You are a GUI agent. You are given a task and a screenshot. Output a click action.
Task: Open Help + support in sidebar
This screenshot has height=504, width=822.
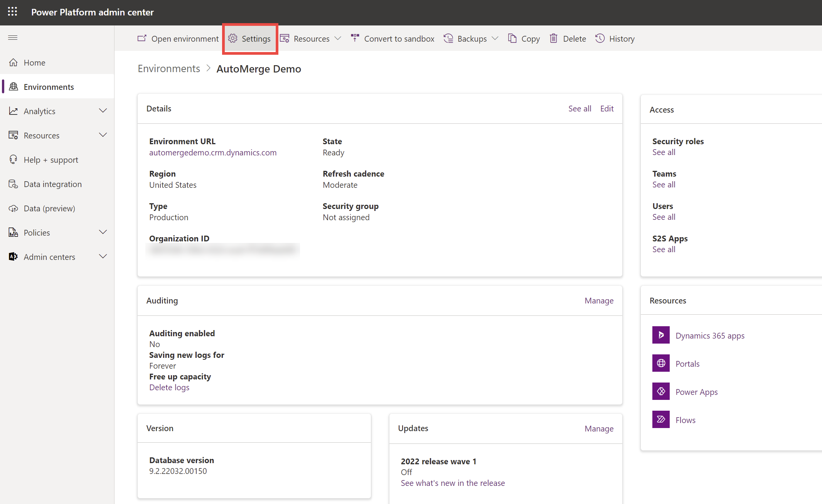point(57,160)
